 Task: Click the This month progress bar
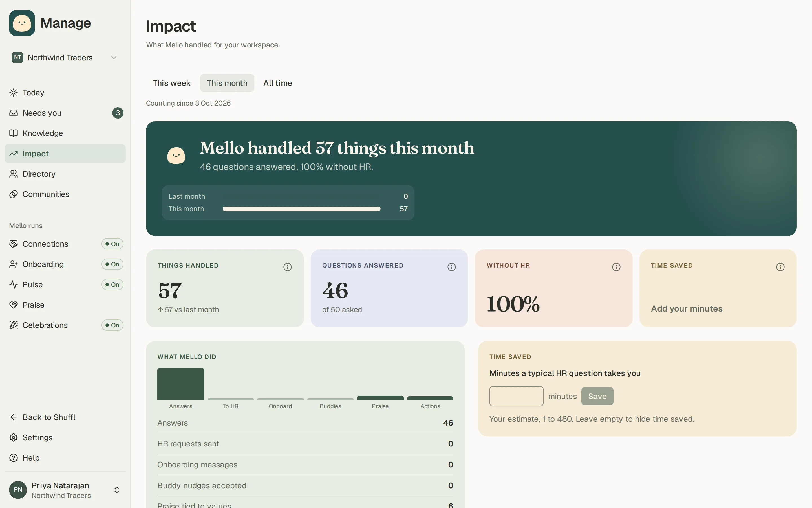tap(302, 209)
